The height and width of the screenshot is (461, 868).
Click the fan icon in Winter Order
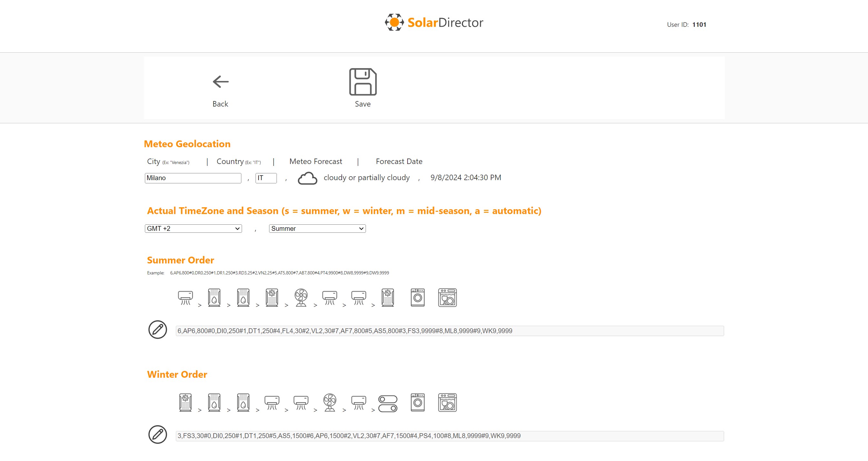point(329,402)
